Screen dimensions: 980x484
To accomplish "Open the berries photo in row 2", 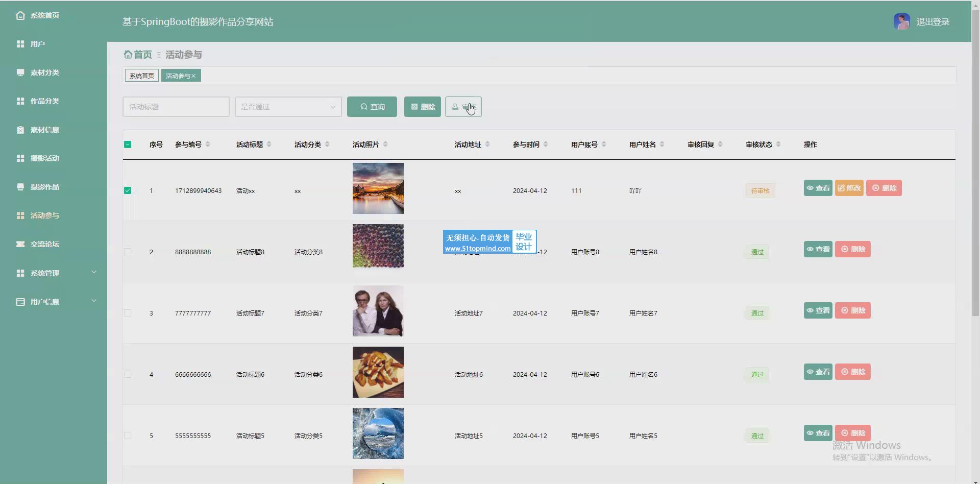I will (x=378, y=246).
